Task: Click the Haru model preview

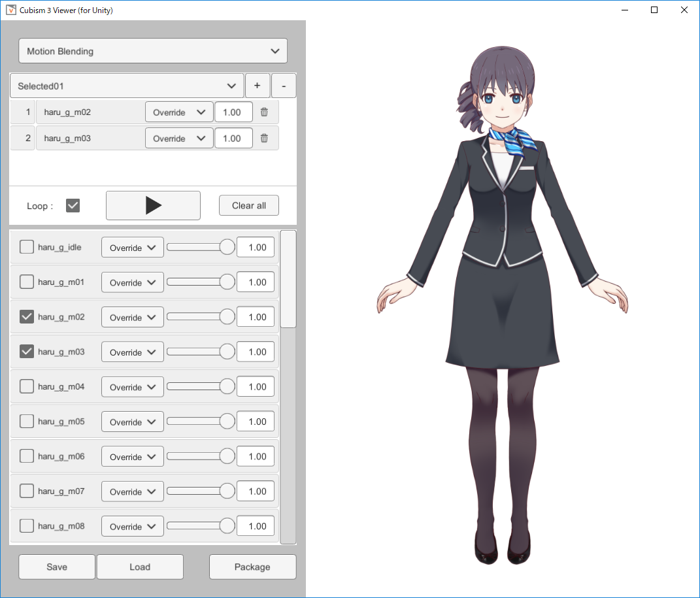Action: (503, 305)
